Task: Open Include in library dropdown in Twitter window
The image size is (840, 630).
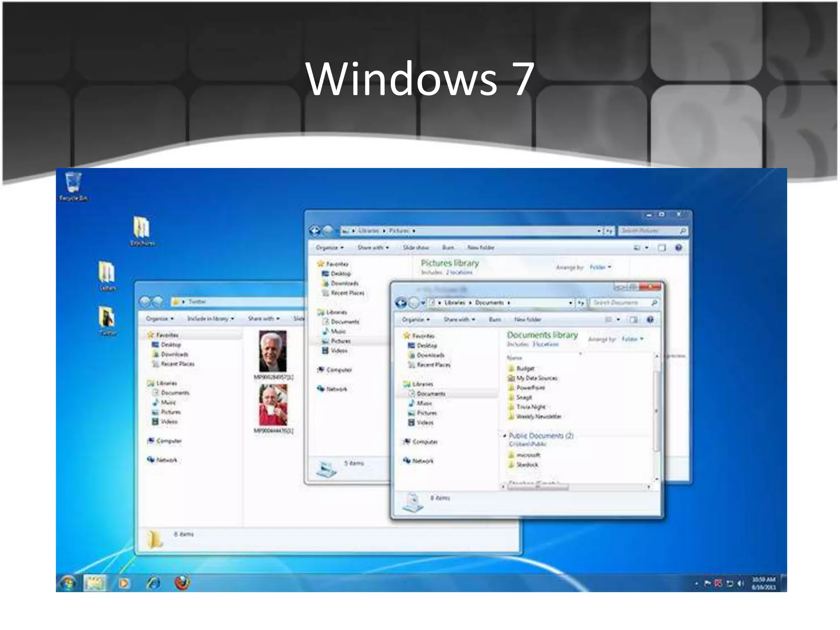Action: coord(210,319)
